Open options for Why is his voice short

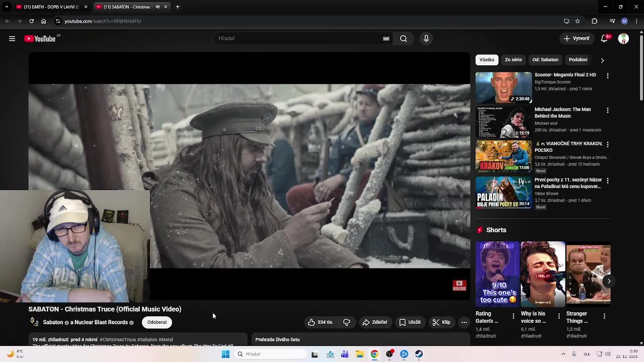click(559, 316)
